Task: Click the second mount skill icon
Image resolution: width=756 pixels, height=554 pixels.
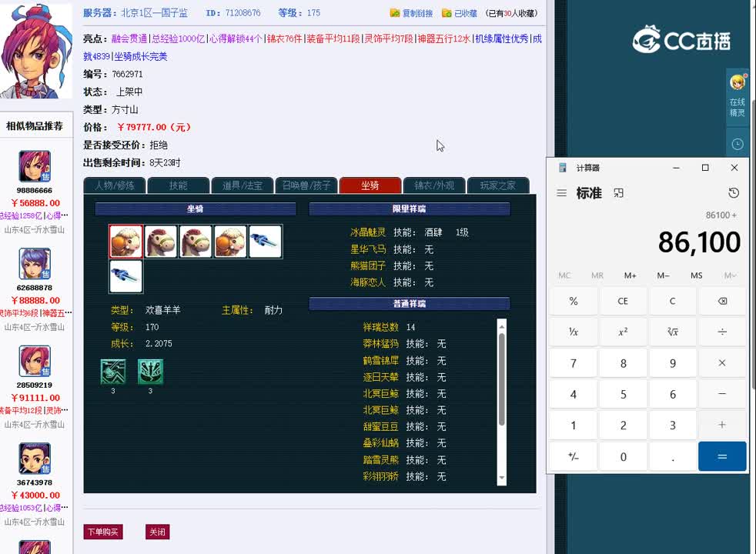Action: pos(150,372)
